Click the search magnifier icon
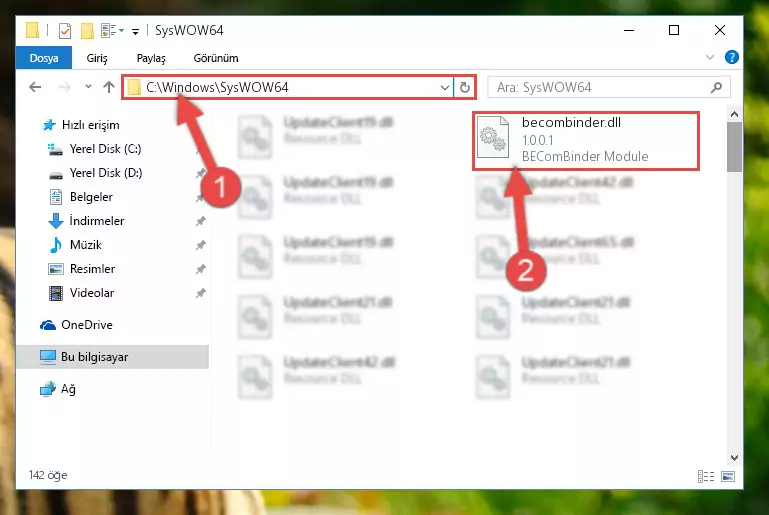The image size is (769, 515). point(716,88)
